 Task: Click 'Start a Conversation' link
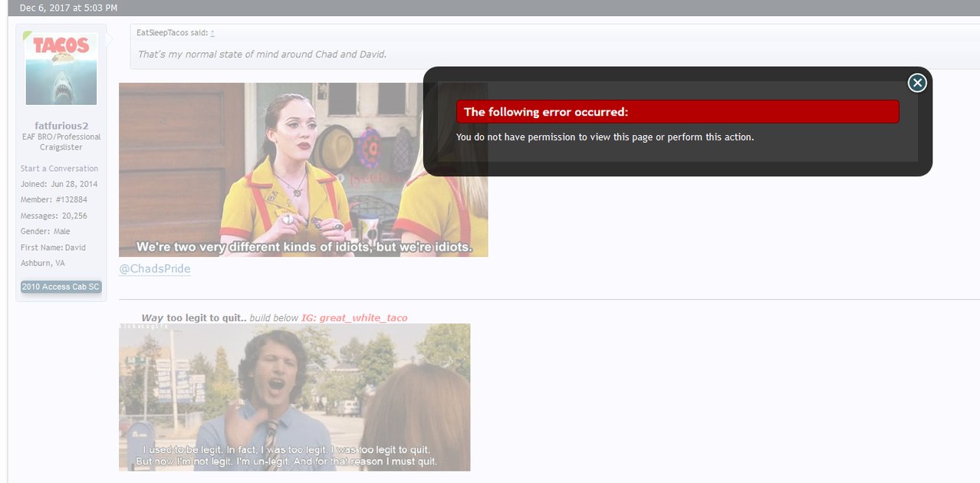click(x=59, y=169)
